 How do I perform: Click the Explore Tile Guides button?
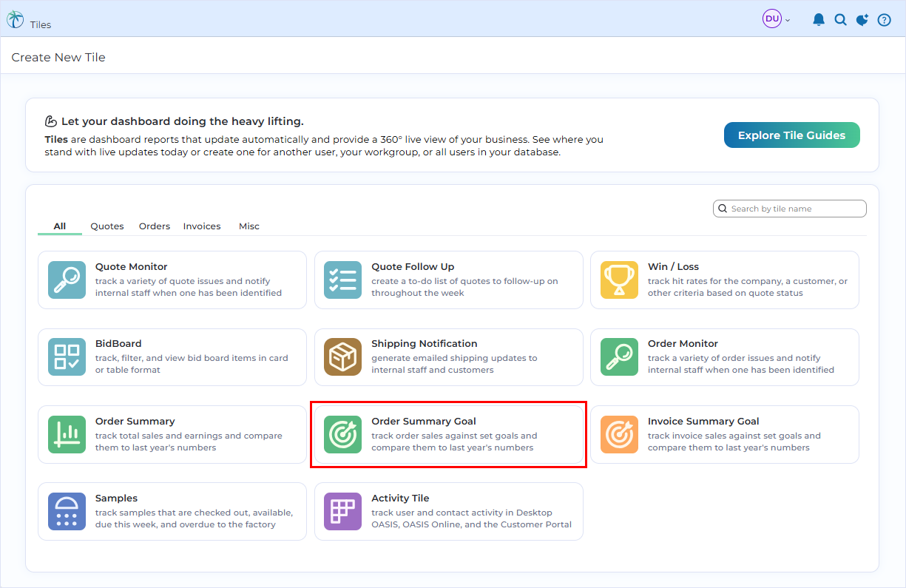791,135
